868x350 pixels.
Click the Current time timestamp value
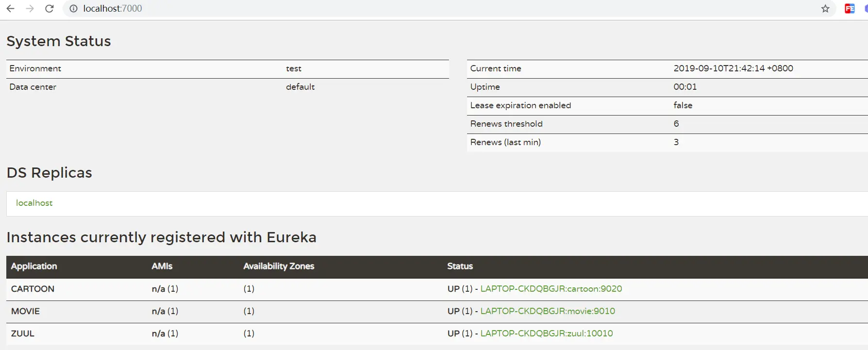[x=733, y=68]
